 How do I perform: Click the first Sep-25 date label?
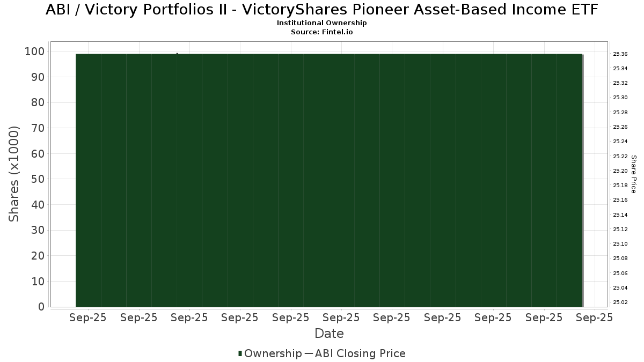88,317
